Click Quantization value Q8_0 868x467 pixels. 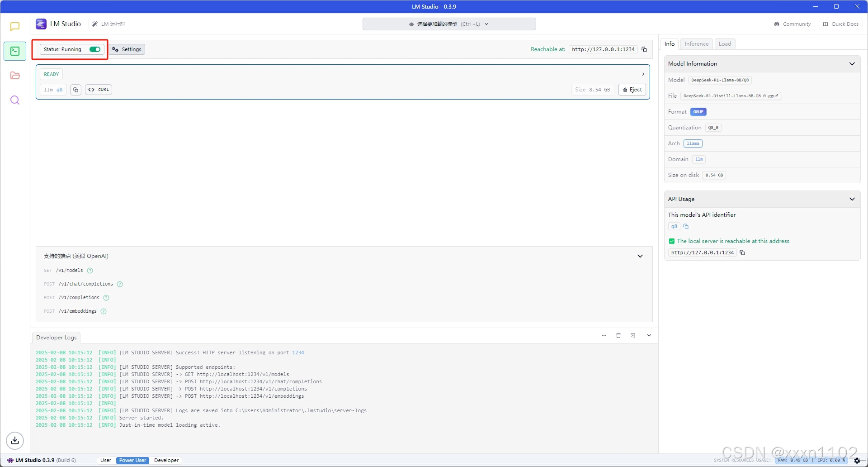(x=713, y=128)
